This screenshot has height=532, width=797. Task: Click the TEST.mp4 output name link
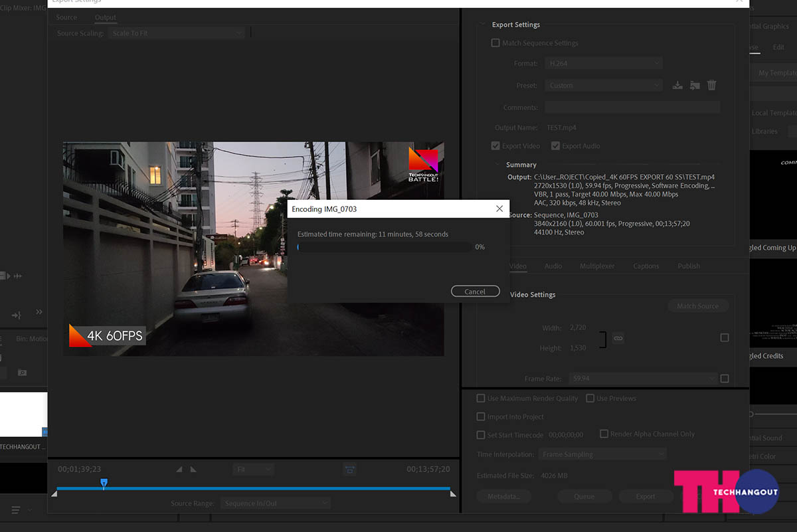coord(562,128)
